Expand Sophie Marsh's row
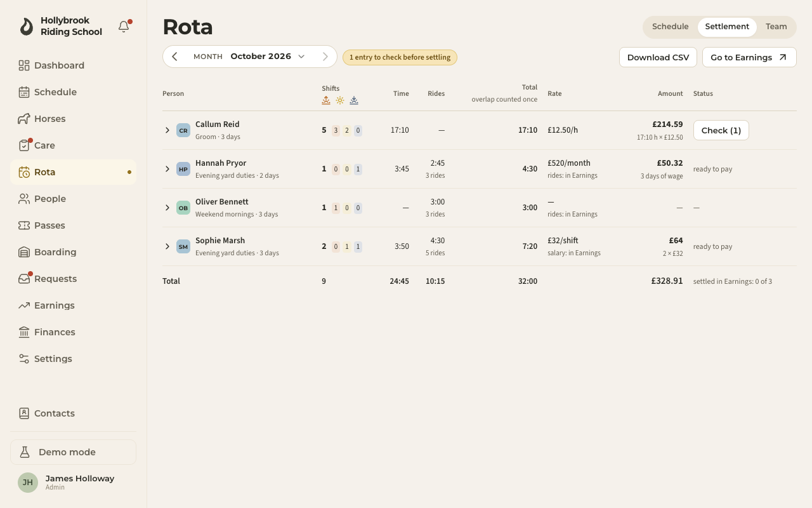 (x=167, y=246)
